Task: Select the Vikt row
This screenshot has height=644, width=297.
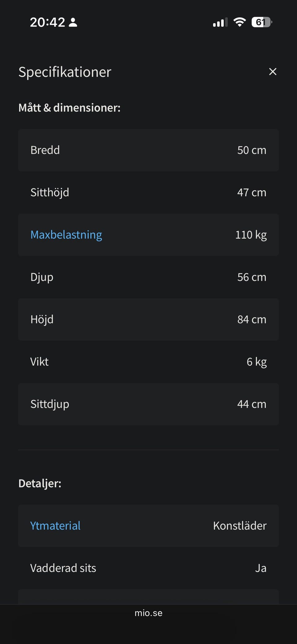Action: 148,362
